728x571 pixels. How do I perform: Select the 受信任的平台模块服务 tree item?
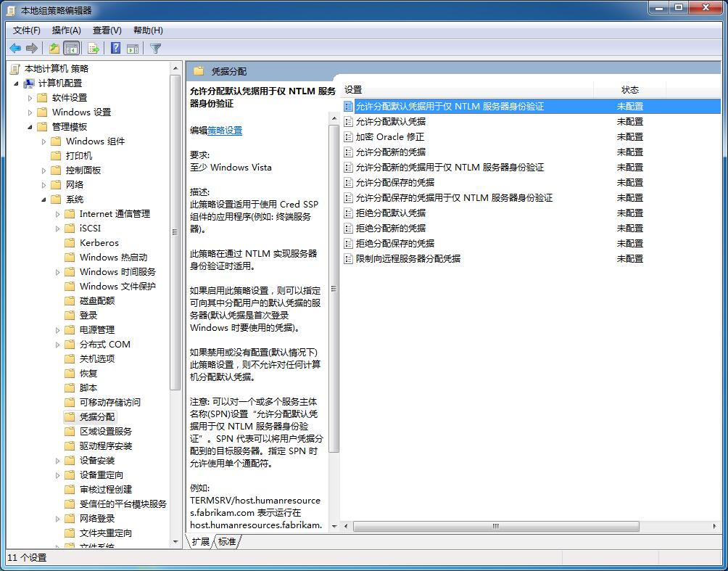pyautogui.click(x=123, y=504)
